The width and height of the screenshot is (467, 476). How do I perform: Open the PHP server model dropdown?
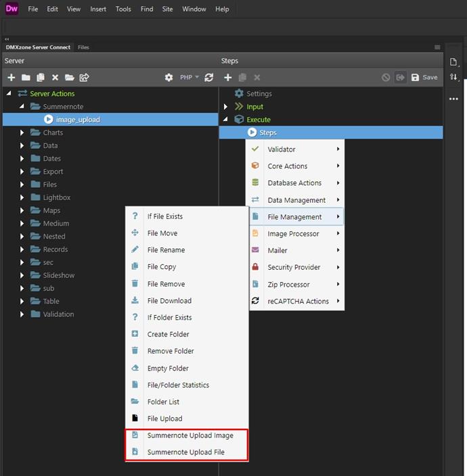click(190, 77)
